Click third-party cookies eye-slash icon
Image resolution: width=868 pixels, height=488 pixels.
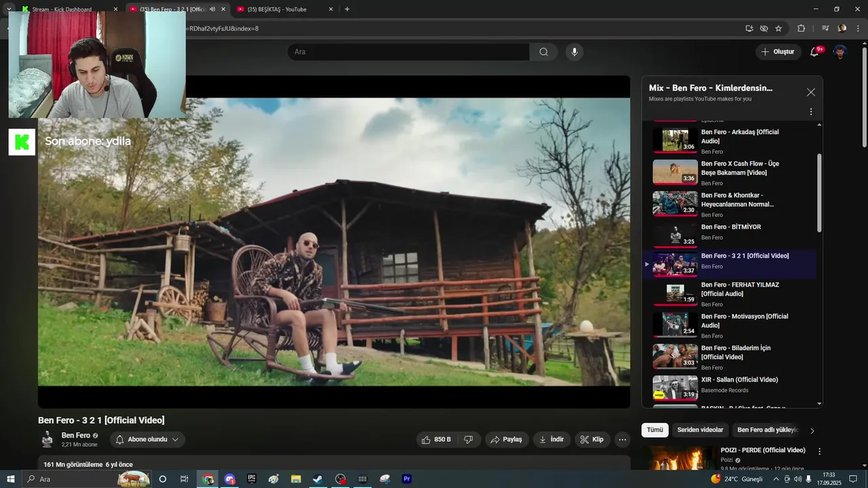click(x=764, y=28)
